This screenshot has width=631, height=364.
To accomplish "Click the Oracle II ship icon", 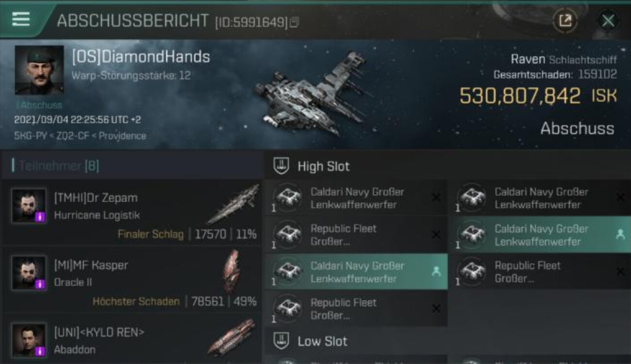I will [231, 271].
